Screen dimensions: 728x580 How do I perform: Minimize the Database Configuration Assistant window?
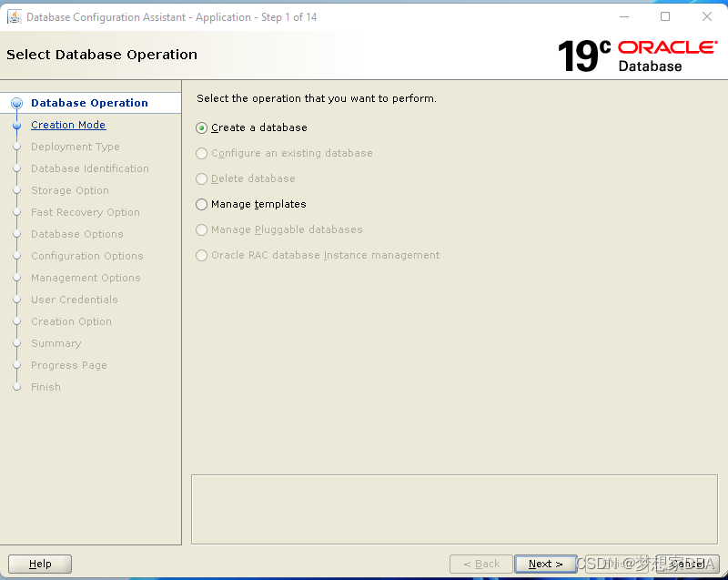click(624, 16)
